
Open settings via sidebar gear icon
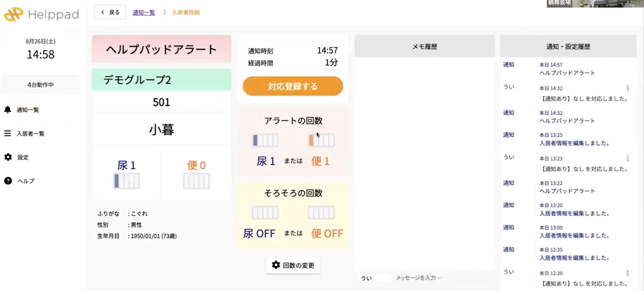point(8,157)
